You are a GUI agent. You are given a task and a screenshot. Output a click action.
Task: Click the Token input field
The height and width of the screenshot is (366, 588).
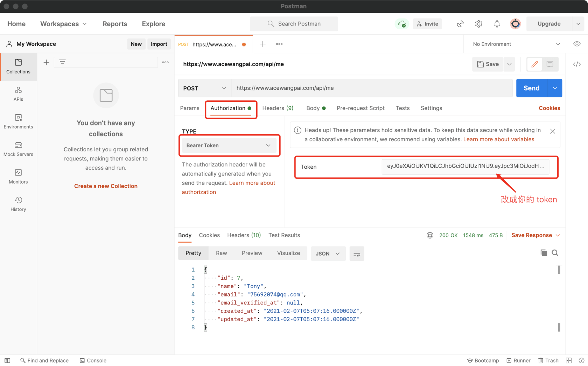[465, 166]
